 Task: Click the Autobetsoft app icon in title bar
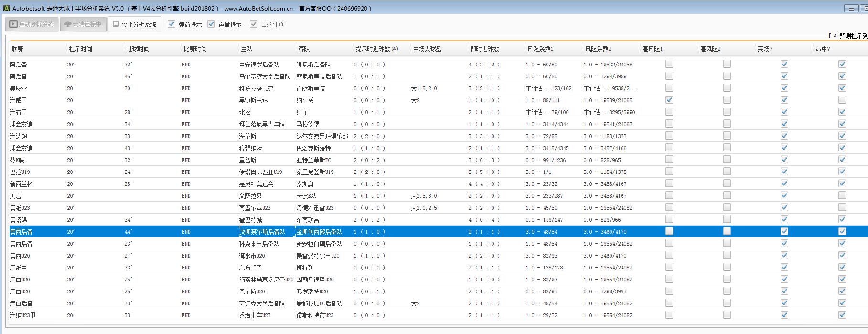point(7,8)
